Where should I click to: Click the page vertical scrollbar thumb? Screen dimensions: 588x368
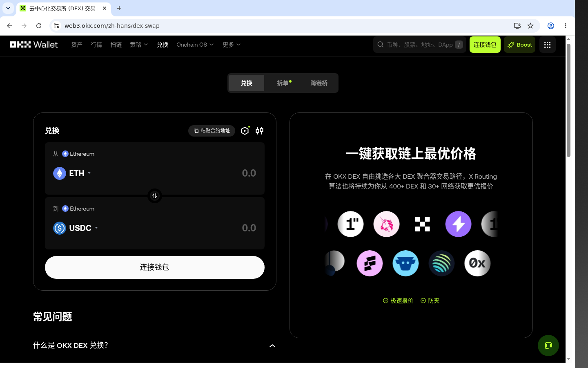(x=568, y=100)
